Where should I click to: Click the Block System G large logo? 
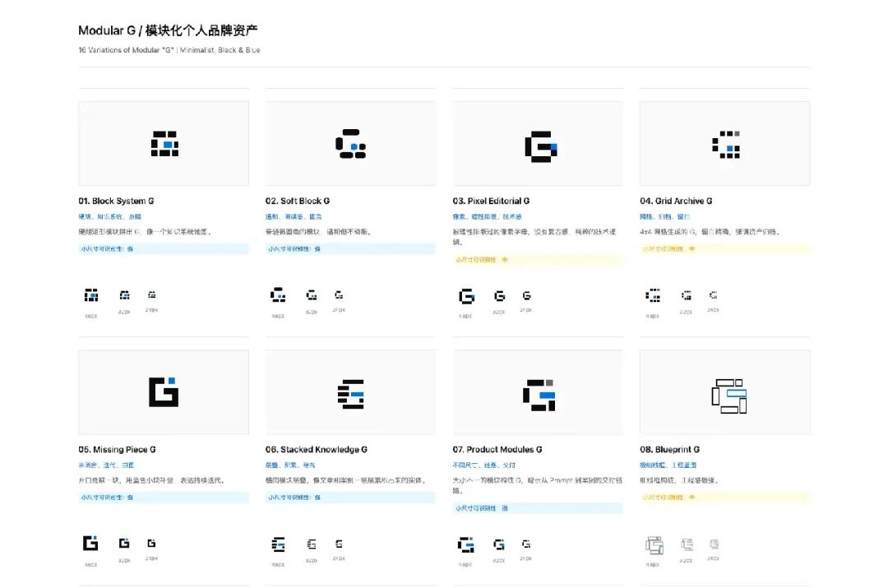click(164, 143)
